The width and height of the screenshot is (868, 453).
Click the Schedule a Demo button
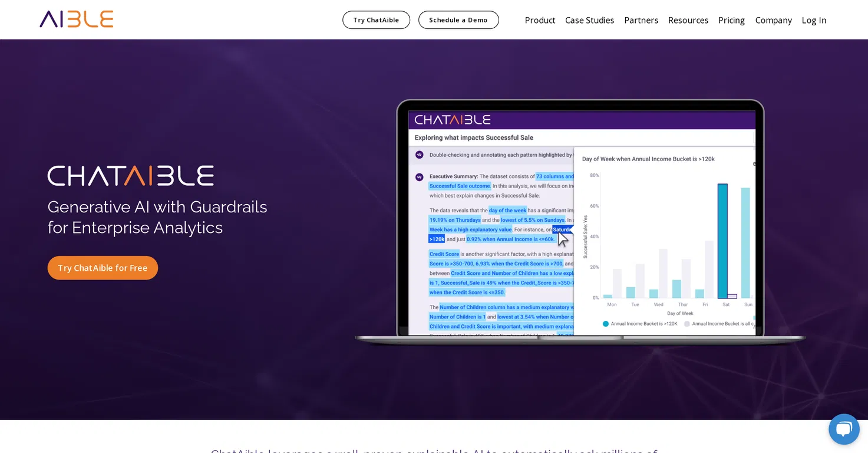[458, 20]
